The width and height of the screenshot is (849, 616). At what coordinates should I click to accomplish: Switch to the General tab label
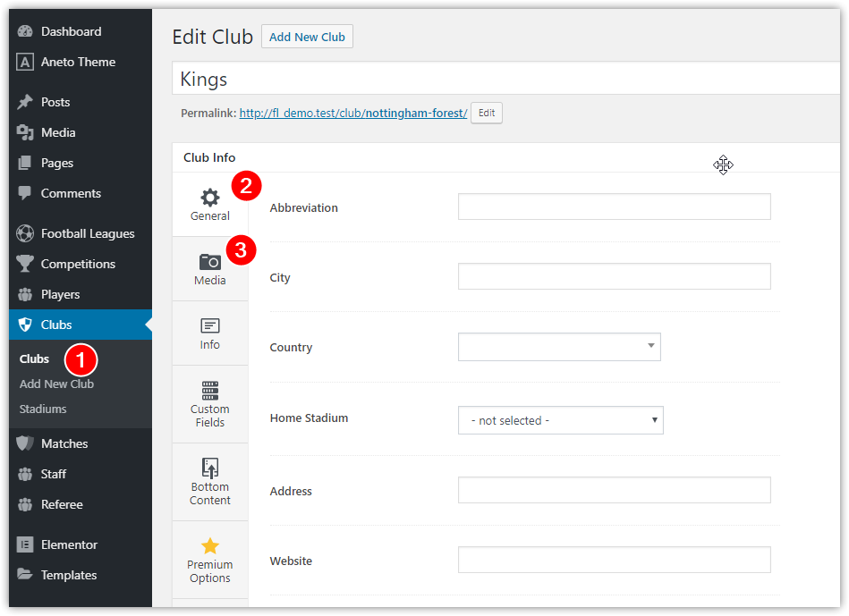(210, 216)
